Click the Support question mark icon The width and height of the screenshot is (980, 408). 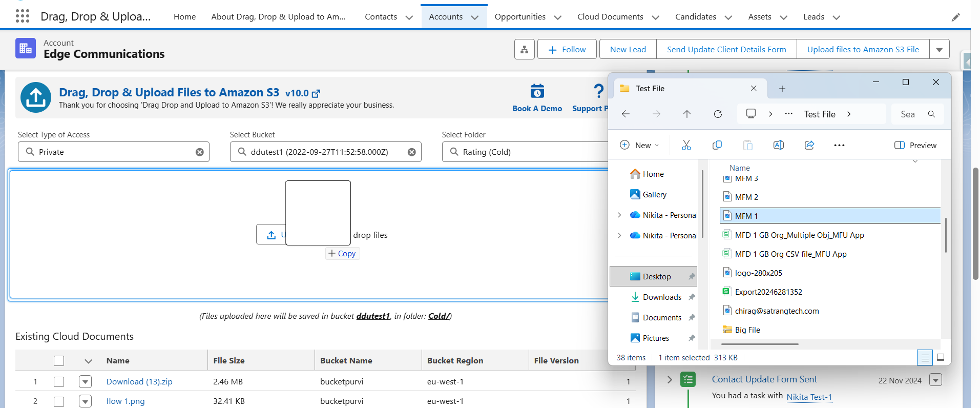pos(598,91)
